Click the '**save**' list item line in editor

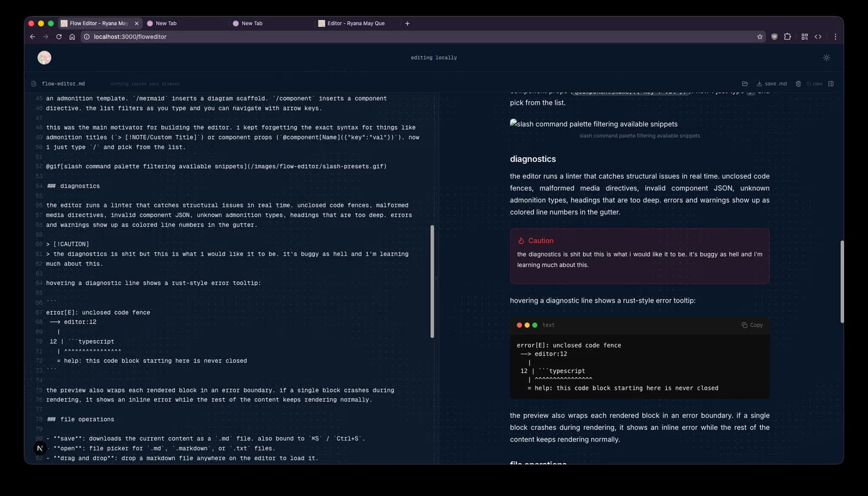[x=206, y=439]
